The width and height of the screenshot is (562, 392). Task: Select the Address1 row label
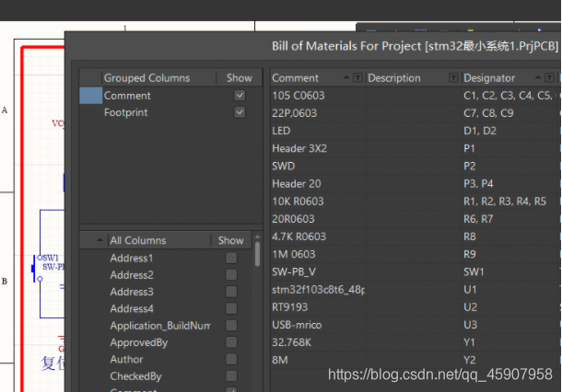132,258
